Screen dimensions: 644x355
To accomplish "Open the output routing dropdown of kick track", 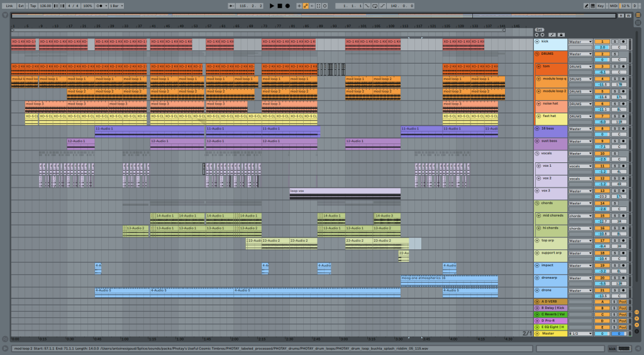I will [x=580, y=42].
